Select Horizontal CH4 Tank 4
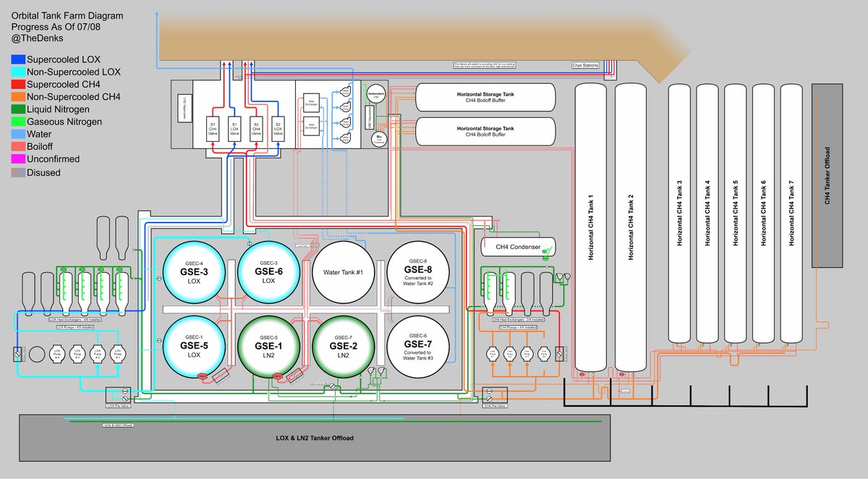Viewport: 868px width, 479px height. pos(707,213)
